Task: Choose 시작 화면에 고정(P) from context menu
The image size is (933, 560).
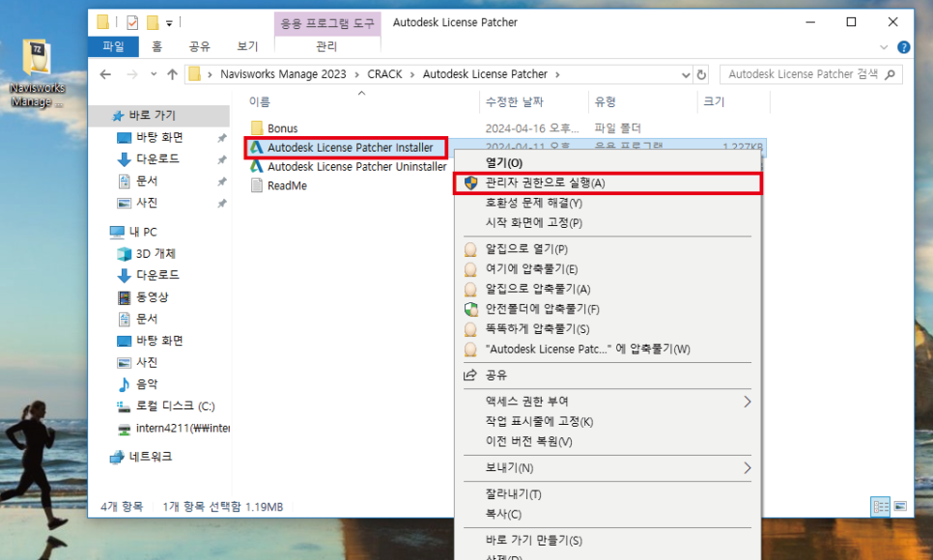Action: pos(608,223)
